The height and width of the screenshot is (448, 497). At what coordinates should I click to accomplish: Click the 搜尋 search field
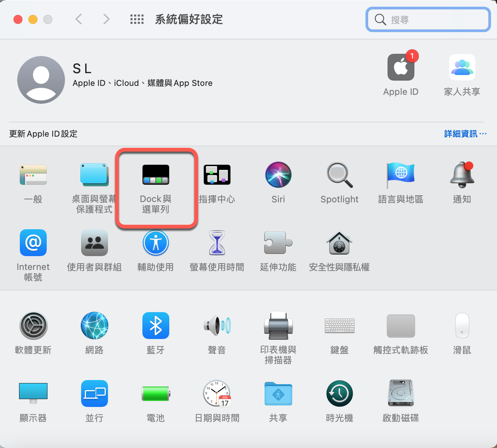click(428, 19)
